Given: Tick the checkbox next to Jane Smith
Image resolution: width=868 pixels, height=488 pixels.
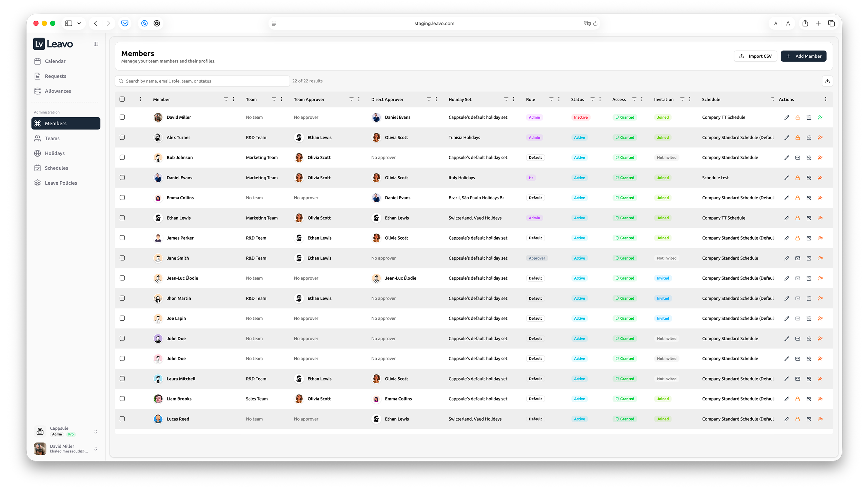Looking at the screenshot, I should [122, 258].
